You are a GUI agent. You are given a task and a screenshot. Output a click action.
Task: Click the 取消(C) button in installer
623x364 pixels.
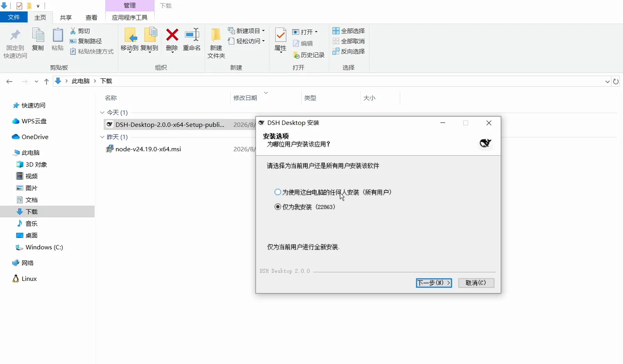[476, 283]
